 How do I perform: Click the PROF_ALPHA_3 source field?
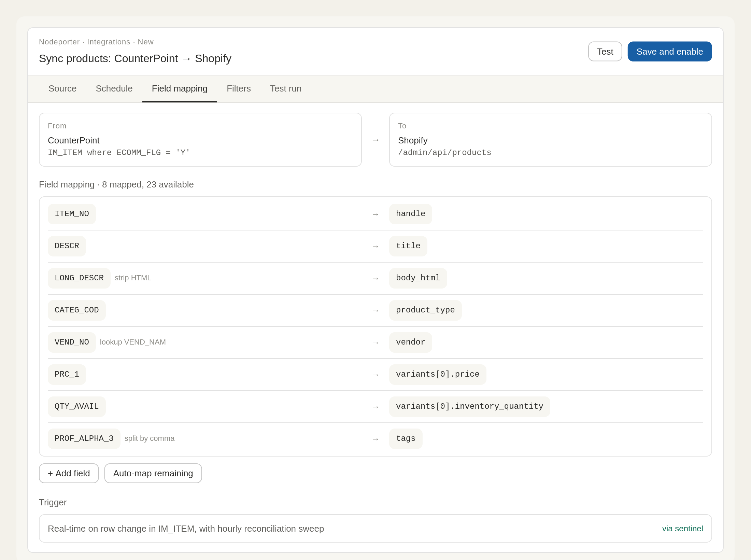[x=84, y=438]
